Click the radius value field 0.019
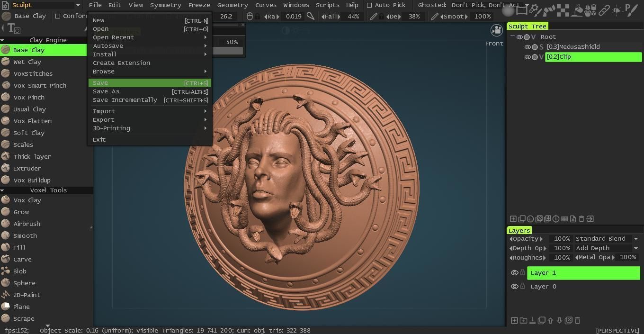Viewport: 644px width, 334px height. pos(293,16)
